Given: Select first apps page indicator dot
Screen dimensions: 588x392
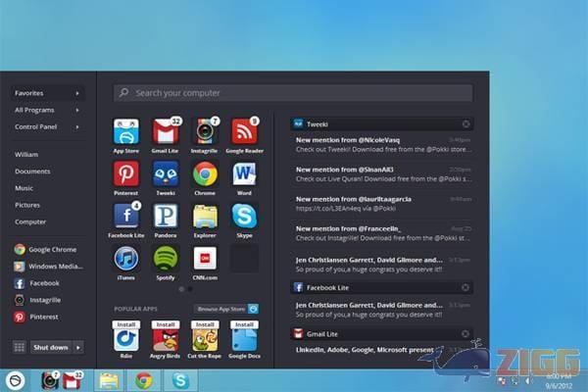Looking at the screenshot, I should point(181,289).
